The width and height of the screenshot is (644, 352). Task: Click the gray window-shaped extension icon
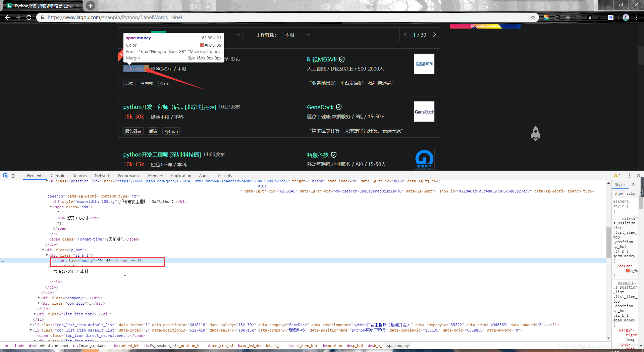coord(579,17)
